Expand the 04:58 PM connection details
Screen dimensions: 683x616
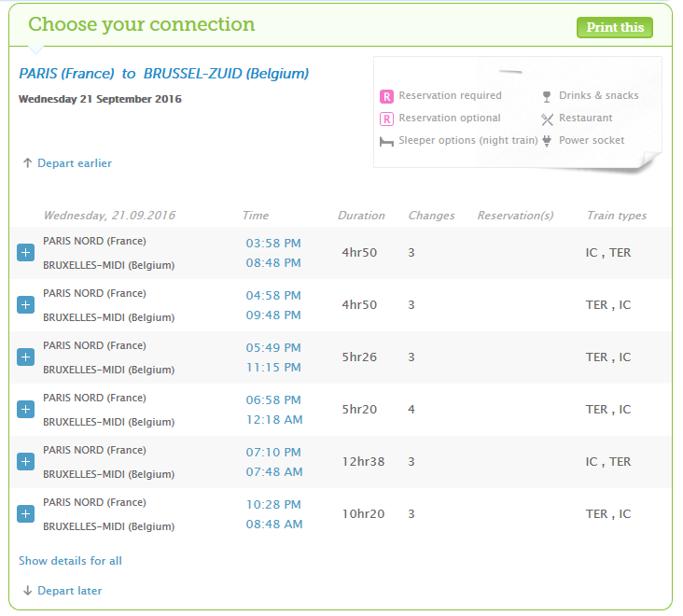coord(25,304)
